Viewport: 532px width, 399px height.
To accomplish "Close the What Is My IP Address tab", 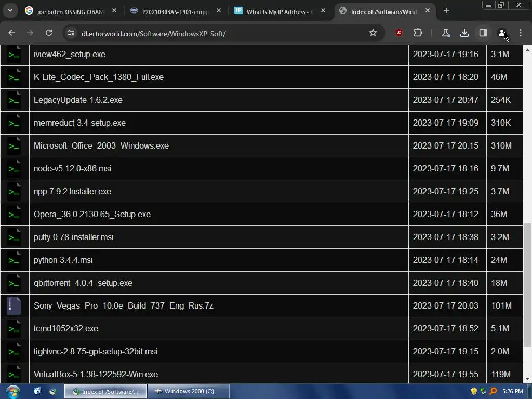I will (x=323, y=11).
